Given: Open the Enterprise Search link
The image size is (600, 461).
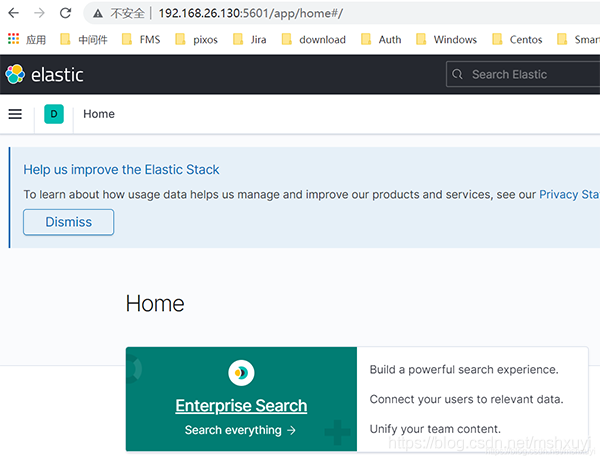Looking at the screenshot, I should coord(241,406).
